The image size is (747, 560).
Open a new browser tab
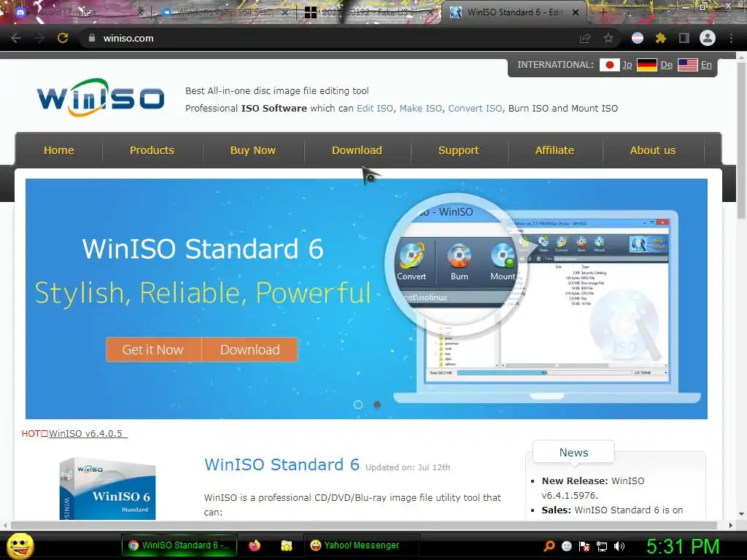click(603, 12)
